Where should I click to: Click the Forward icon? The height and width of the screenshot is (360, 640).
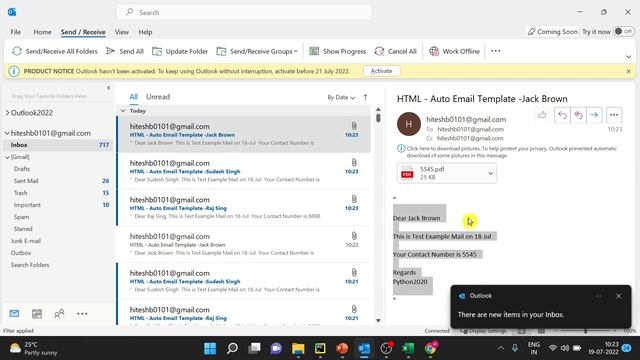(x=594, y=115)
